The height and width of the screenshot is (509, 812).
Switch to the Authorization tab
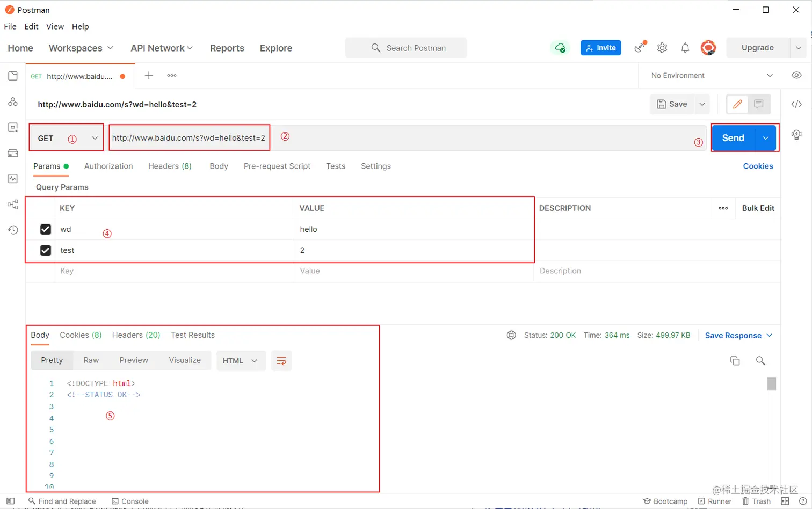[x=108, y=166]
